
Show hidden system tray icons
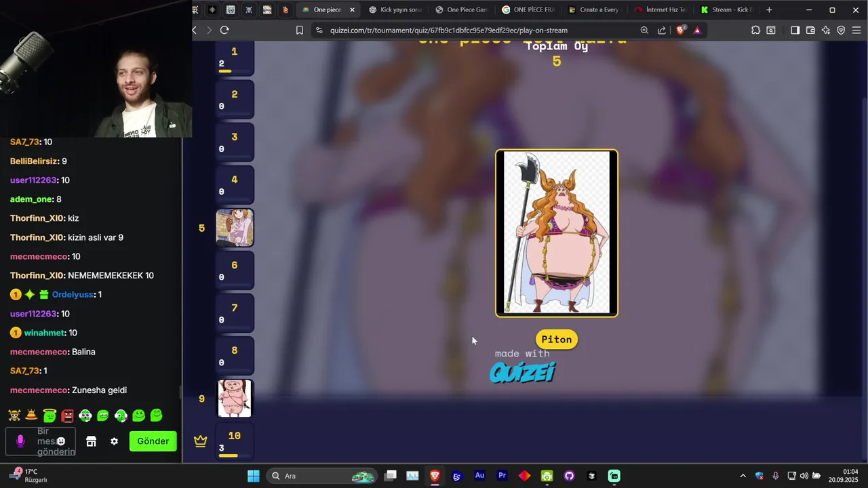pos(743,476)
